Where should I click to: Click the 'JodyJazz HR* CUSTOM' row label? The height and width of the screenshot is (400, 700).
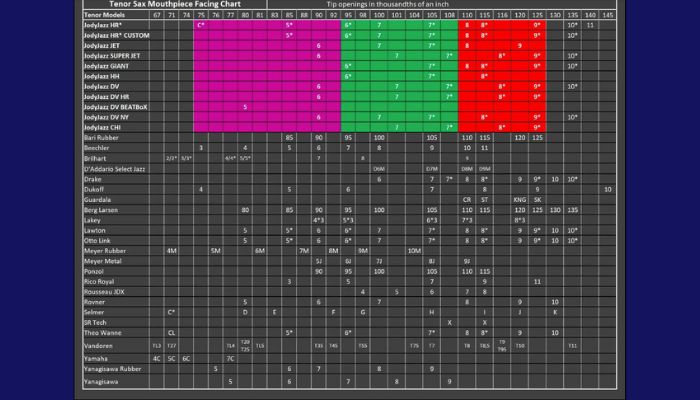(117, 35)
